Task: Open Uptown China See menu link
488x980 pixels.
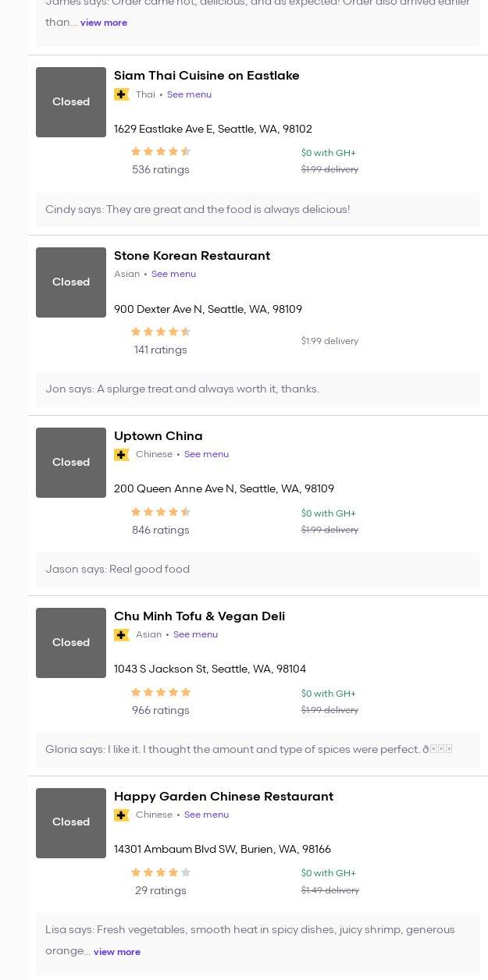Action: pyautogui.click(x=206, y=454)
